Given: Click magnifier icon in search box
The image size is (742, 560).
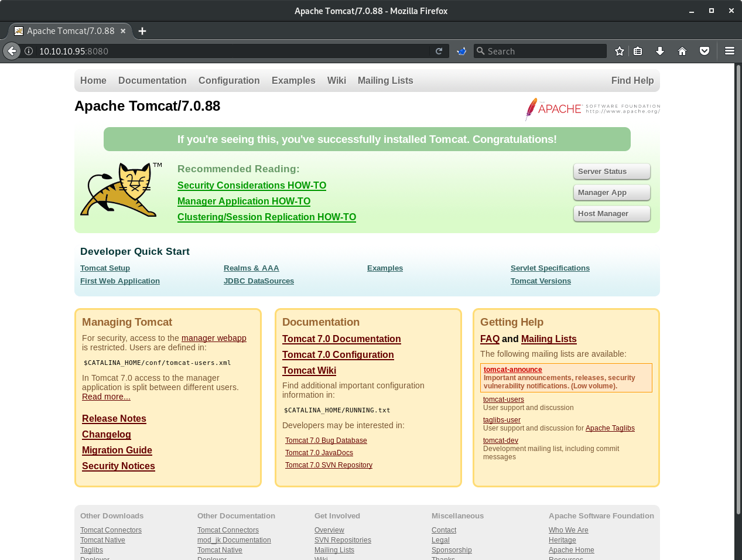Looking at the screenshot, I should point(481,51).
